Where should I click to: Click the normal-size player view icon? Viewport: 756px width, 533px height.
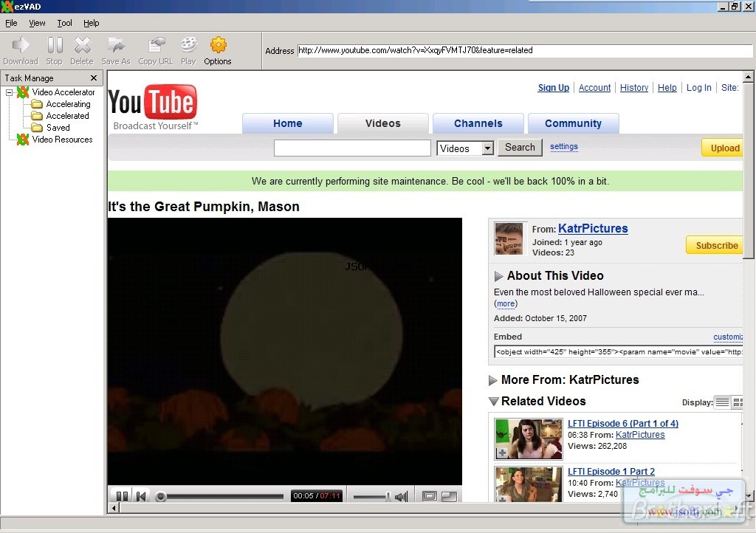coord(429,496)
